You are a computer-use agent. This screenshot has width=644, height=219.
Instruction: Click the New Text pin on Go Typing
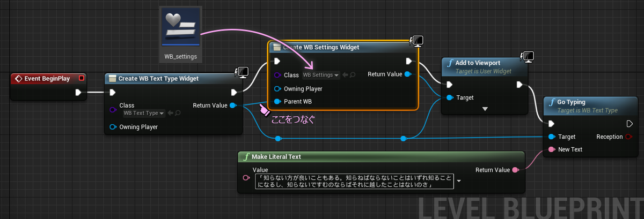[x=551, y=149]
